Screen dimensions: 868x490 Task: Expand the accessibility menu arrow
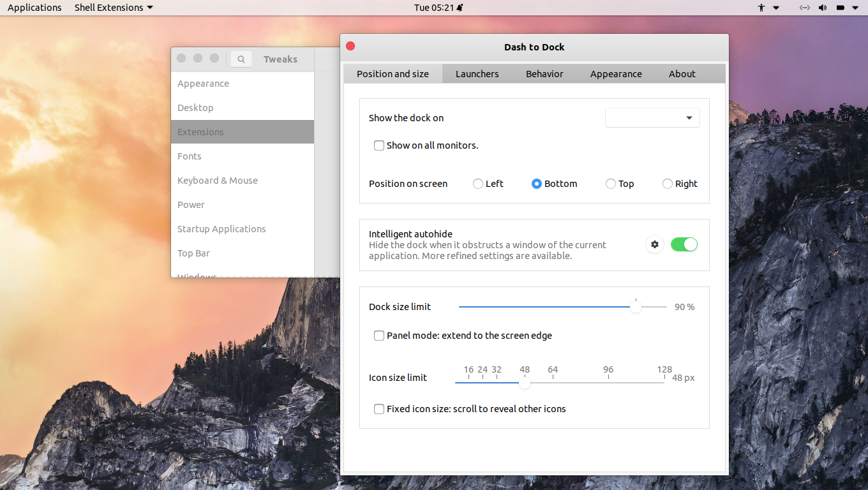coord(776,8)
